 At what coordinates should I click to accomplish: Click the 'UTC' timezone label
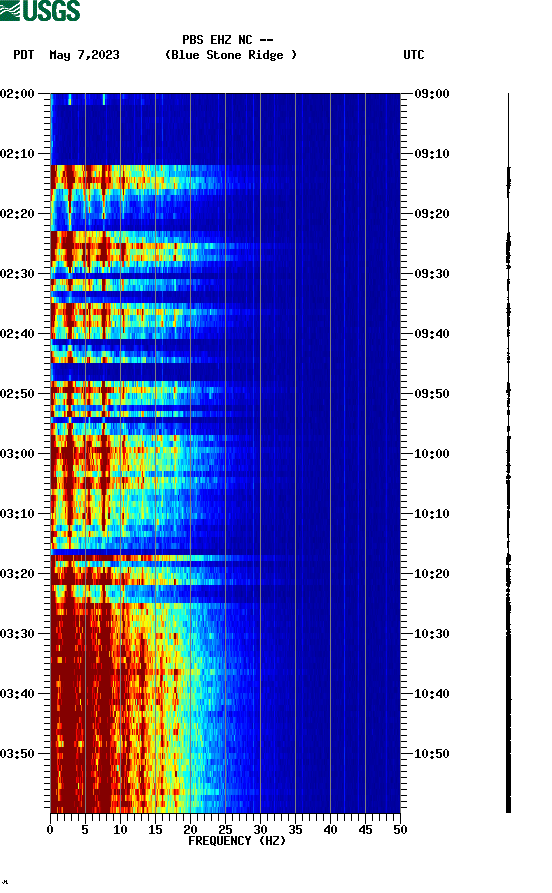click(414, 55)
